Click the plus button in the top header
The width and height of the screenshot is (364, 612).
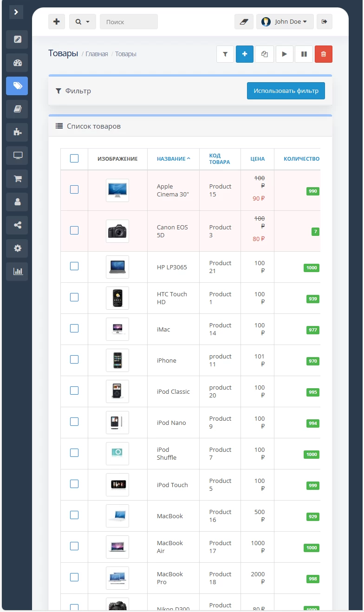[57, 21]
